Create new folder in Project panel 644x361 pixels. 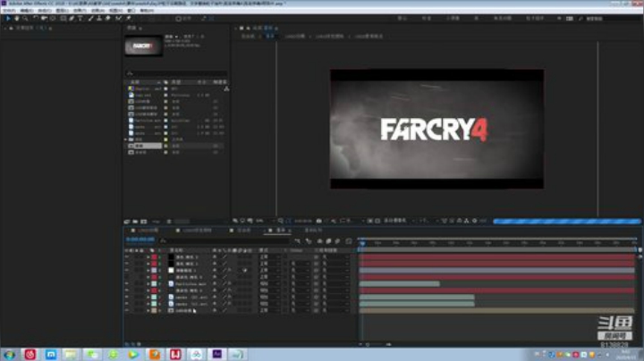click(135, 222)
